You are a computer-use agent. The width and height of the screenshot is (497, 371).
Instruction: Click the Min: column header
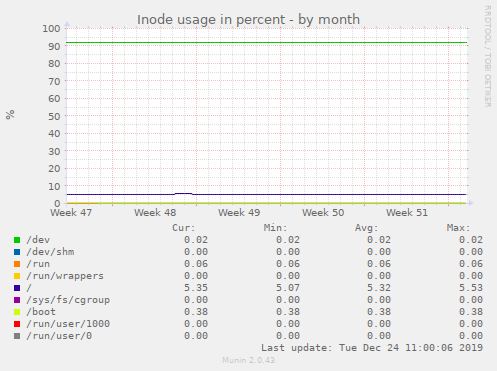[x=275, y=228]
